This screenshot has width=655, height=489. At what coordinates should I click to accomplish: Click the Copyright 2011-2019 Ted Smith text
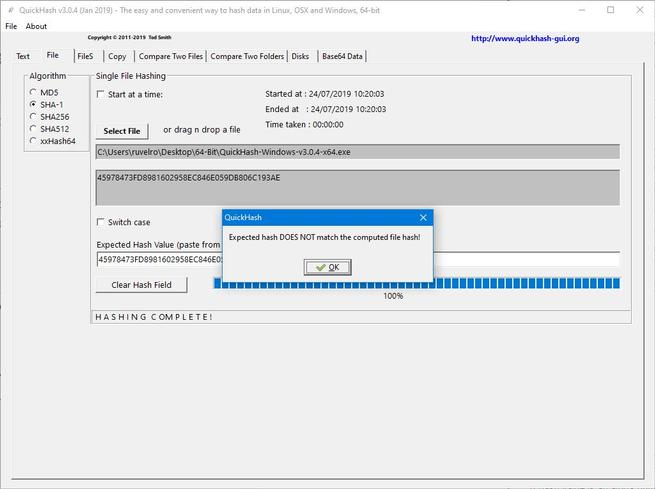point(129,37)
